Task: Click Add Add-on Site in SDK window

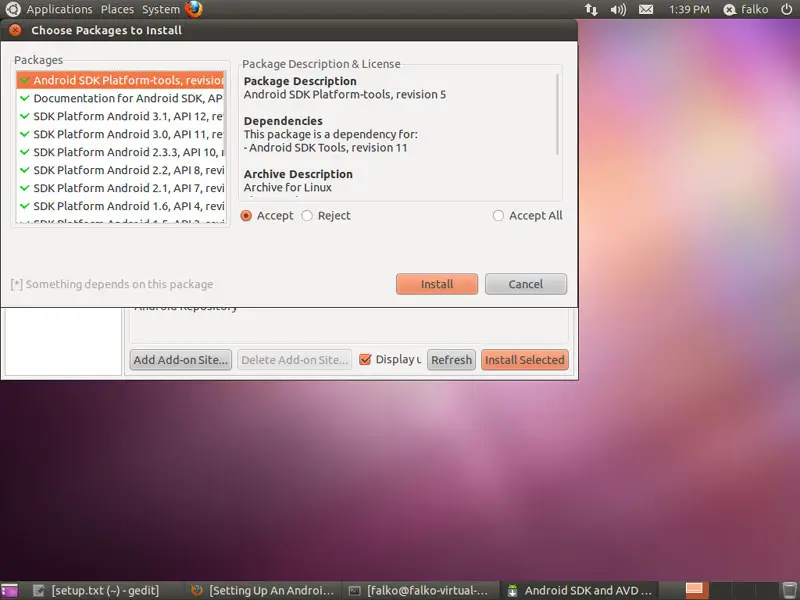Action: 181,360
